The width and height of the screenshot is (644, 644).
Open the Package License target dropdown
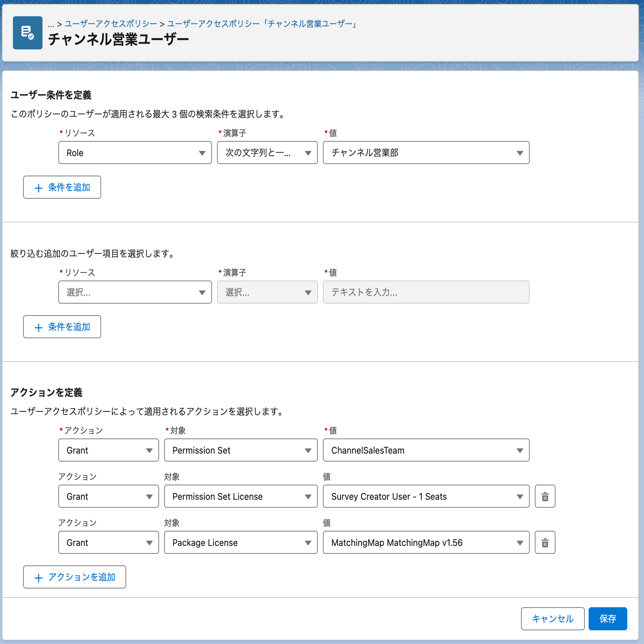click(241, 543)
